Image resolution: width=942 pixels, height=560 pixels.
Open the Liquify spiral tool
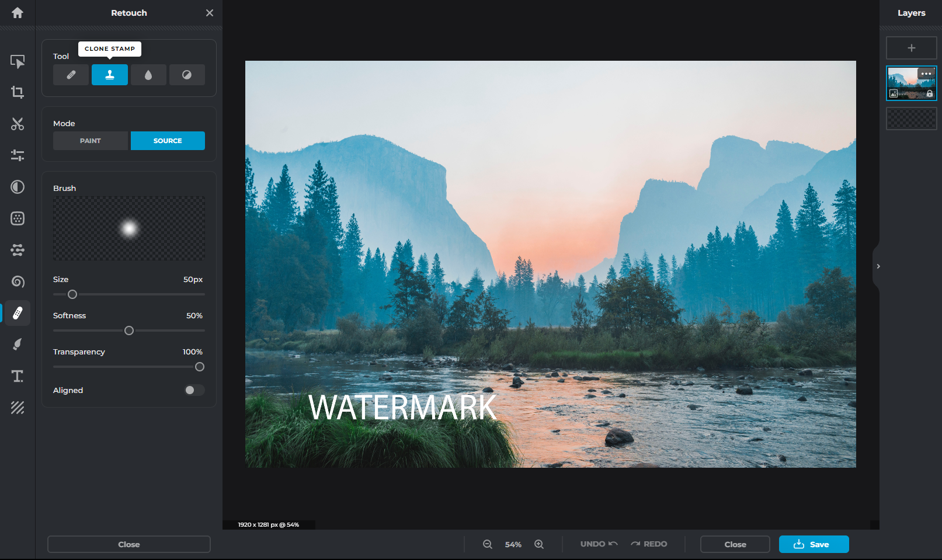tap(17, 281)
